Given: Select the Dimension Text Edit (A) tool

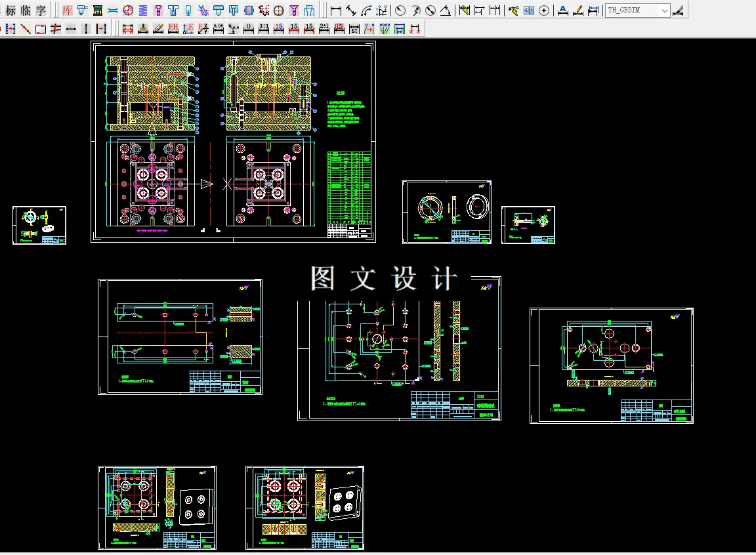Looking at the screenshot, I should pos(562,10).
